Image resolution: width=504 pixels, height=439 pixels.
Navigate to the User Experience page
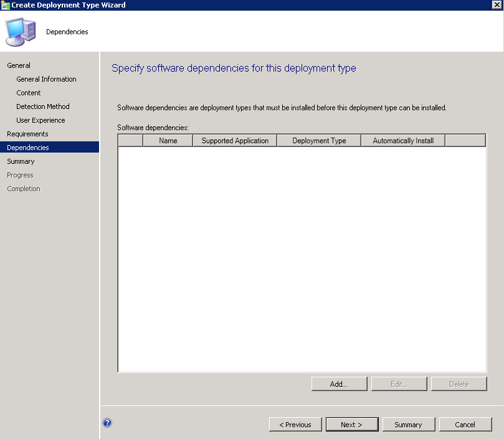pos(40,120)
